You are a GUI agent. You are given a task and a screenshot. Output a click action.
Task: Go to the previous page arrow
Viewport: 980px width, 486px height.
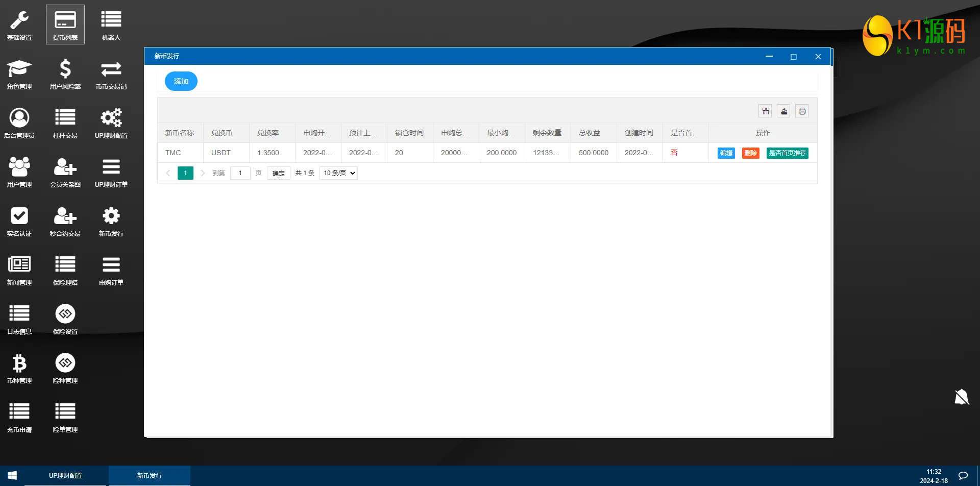[x=168, y=173]
